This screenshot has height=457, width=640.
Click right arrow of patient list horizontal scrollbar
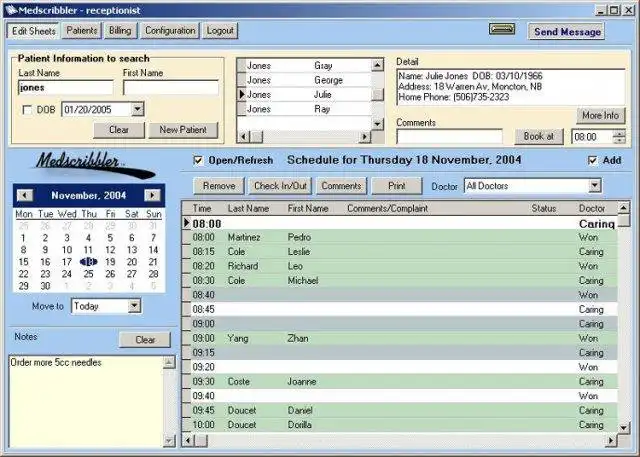tap(364, 137)
